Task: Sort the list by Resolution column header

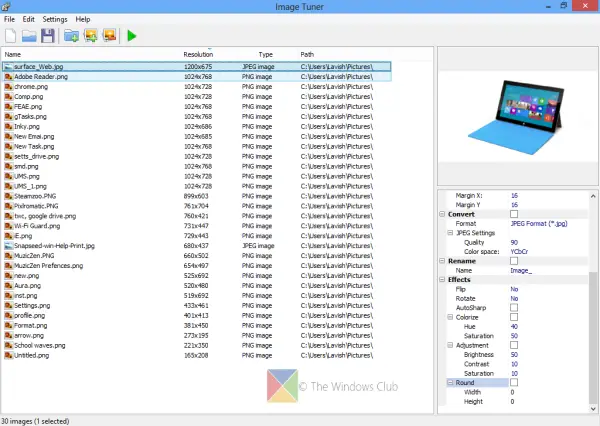Action: (198, 54)
